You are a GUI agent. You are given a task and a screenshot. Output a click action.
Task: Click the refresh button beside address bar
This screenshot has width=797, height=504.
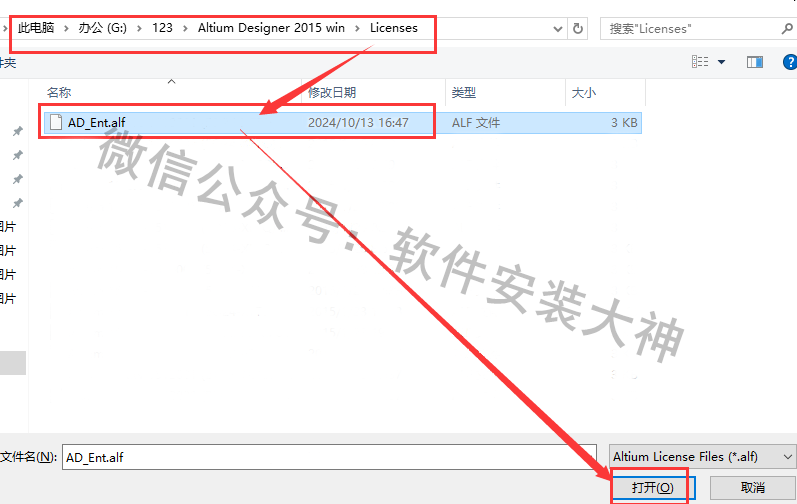click(x=578, y=29)
